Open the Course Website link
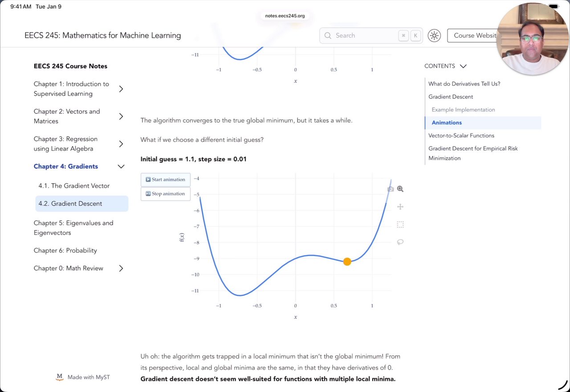 click(475, 36)
